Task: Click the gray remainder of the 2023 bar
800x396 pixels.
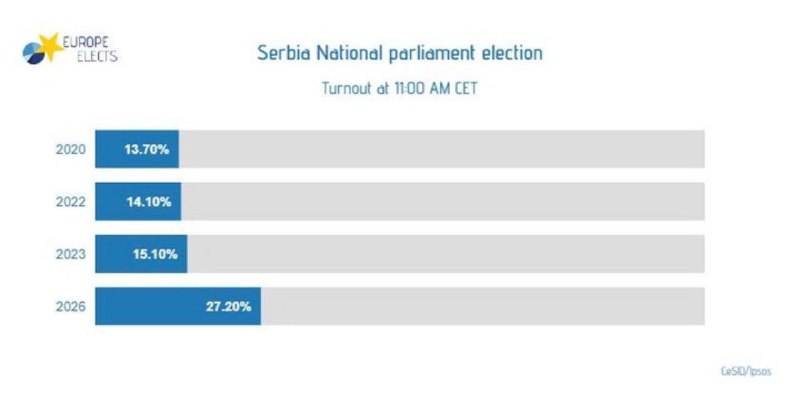Action: [446, 254]
